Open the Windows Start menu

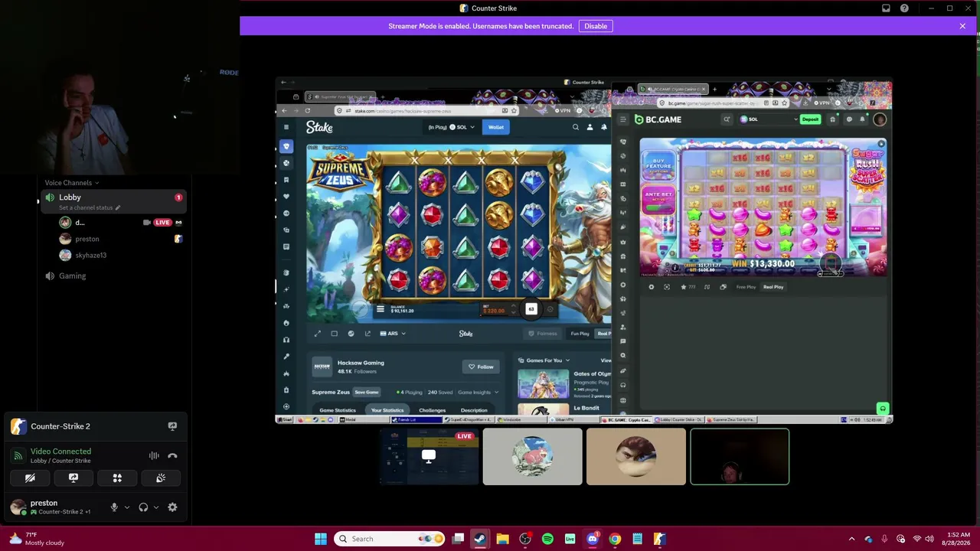coord(321,539)
